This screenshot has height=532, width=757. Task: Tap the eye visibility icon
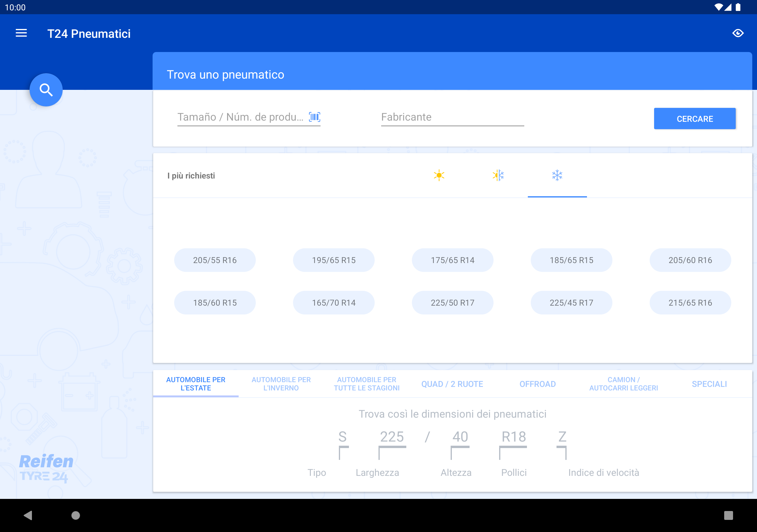point(737,33)
